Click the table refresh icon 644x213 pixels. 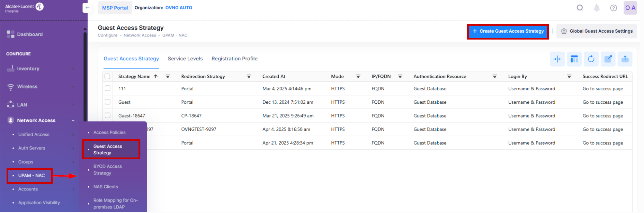click(x=591, y=59)
